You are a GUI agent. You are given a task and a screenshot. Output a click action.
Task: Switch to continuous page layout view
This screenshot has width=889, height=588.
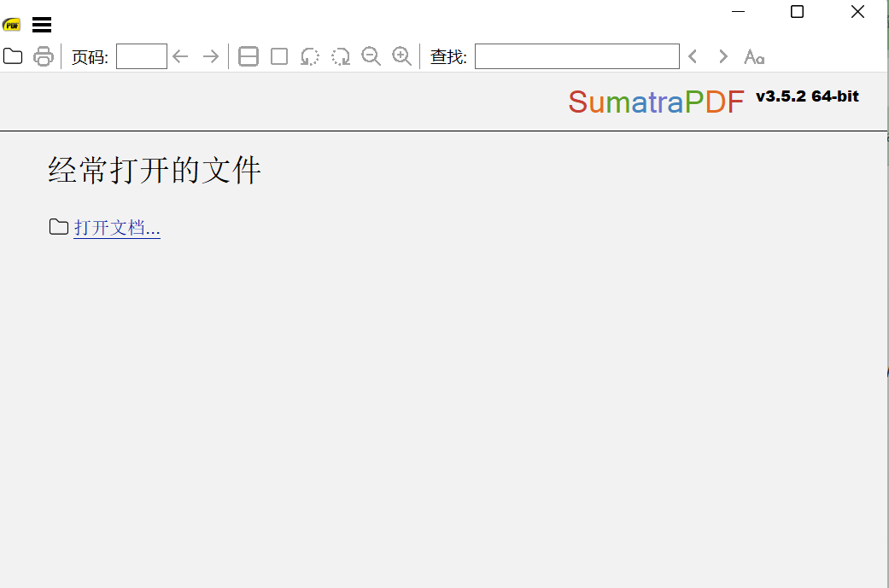[x=248, y=55]
